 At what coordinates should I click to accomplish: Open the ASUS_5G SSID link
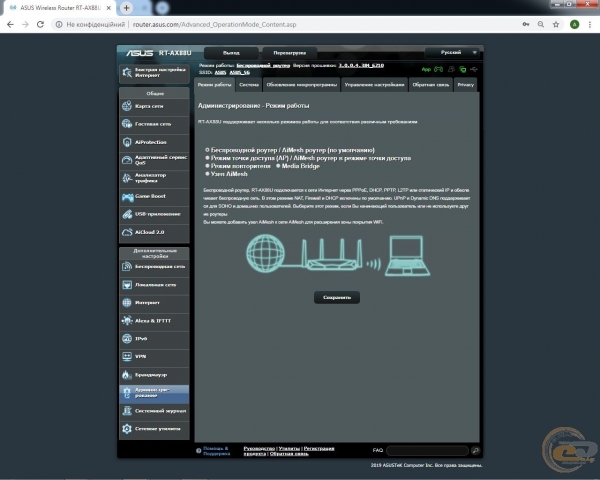[x=240, y=72]
